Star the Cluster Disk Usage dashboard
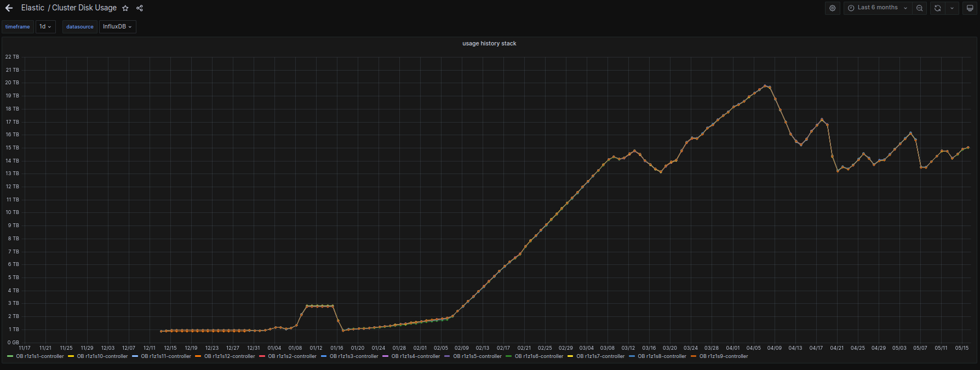The width and height of the screenshot is (980, 370). coord(125,8)
